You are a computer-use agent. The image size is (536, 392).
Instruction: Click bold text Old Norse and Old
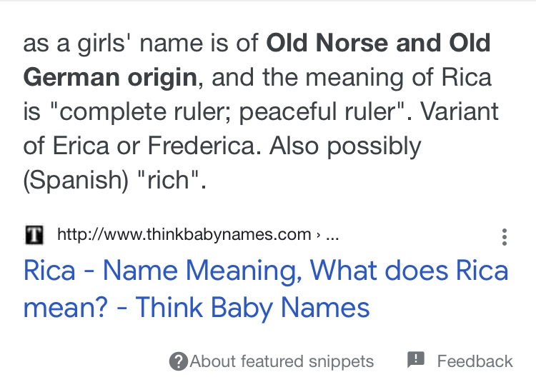pos(378,43)
